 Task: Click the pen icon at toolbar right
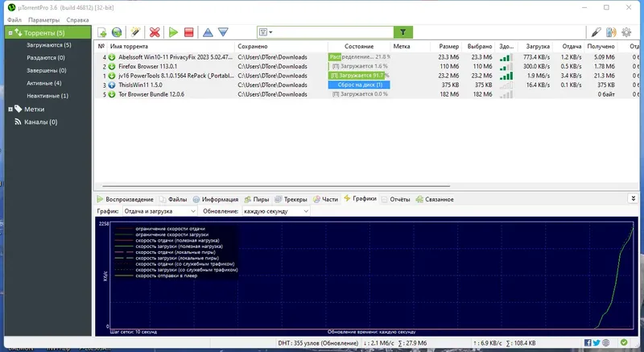[x=596, y=32]
